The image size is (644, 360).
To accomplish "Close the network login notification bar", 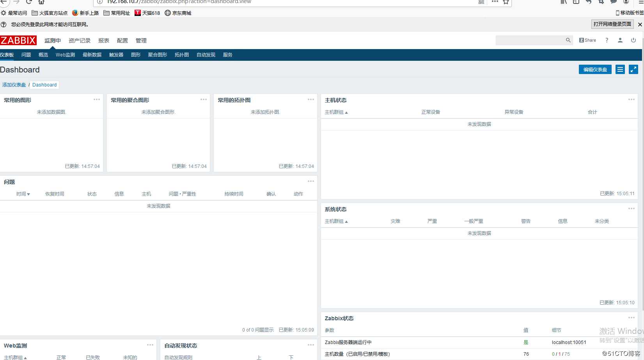I will tap(640, 24).
